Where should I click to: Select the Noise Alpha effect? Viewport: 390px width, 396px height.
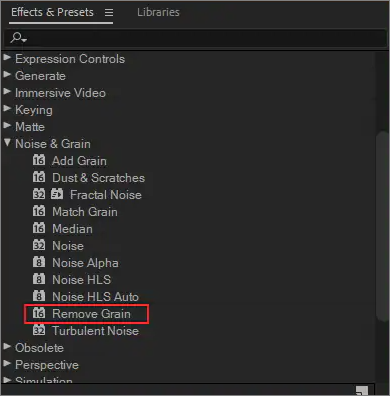[85, 263]
